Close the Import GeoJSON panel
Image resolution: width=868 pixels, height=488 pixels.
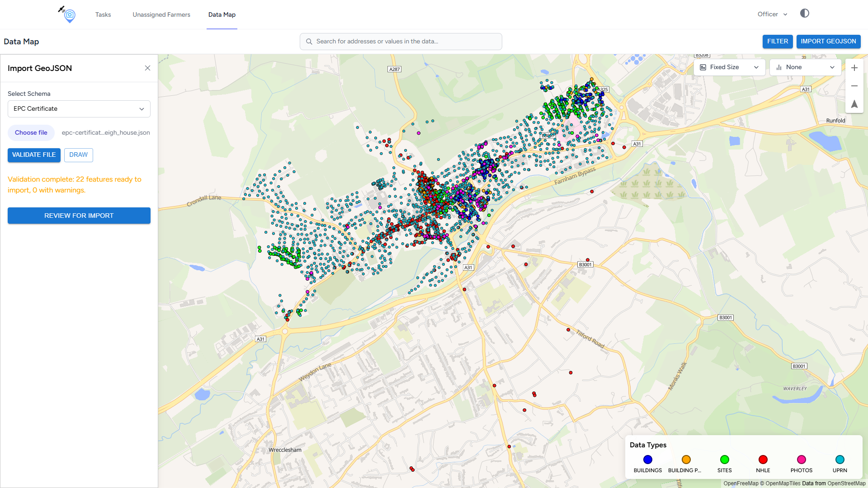[147, 68]
